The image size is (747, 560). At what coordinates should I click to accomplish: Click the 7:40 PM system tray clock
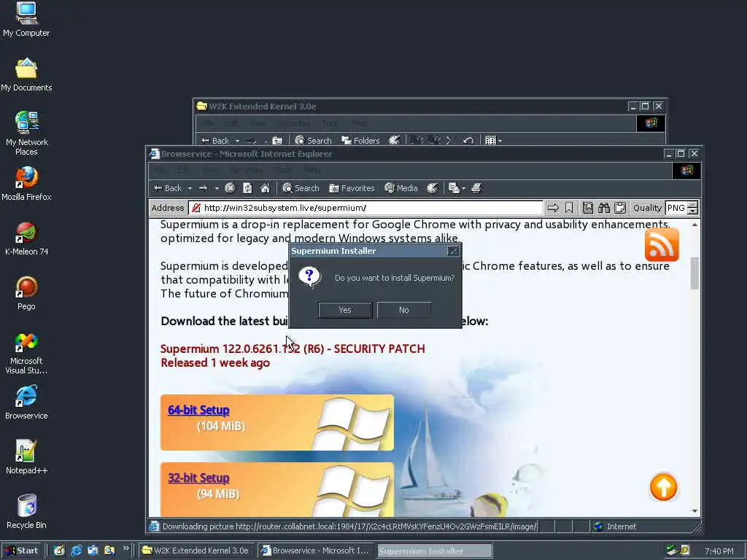719,551
